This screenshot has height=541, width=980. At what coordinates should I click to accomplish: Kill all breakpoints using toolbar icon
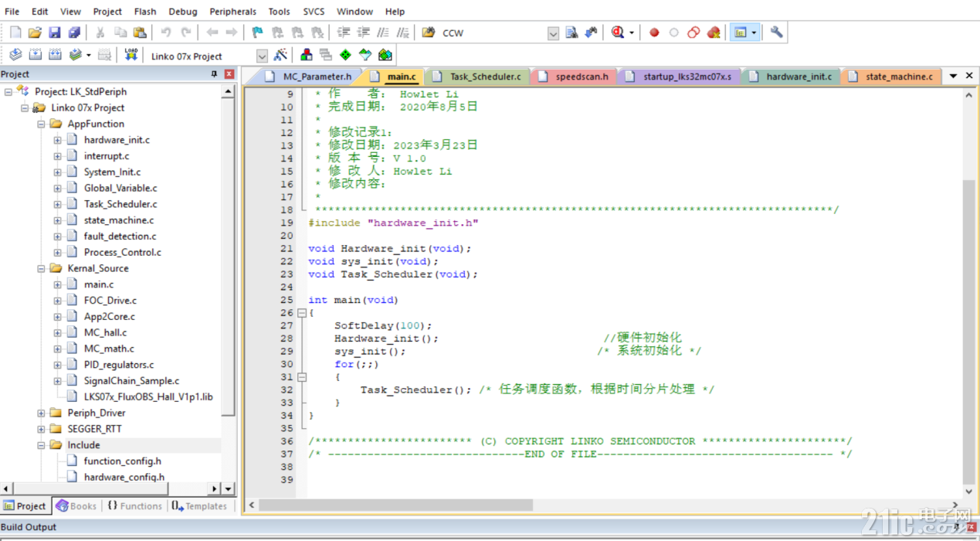point(714,32)
